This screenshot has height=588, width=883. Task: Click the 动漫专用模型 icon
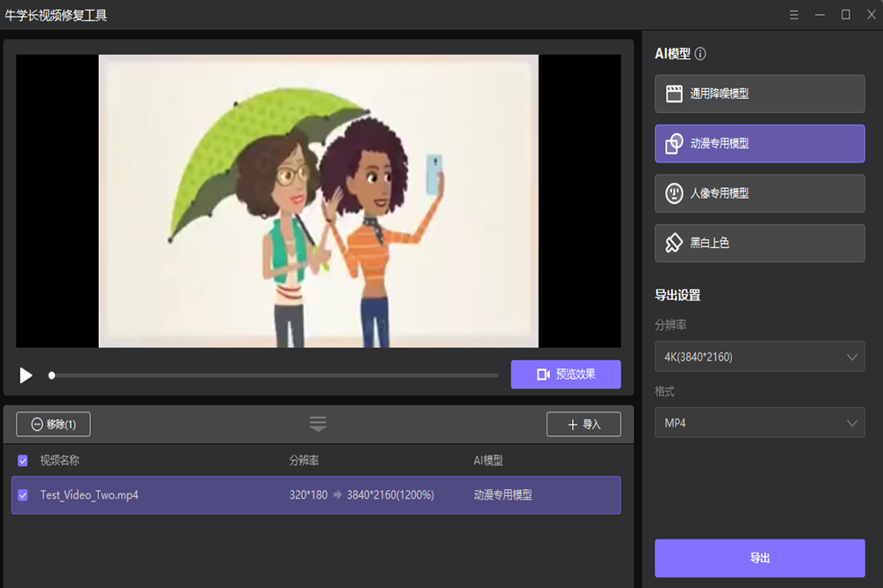[x=674, y=143]
